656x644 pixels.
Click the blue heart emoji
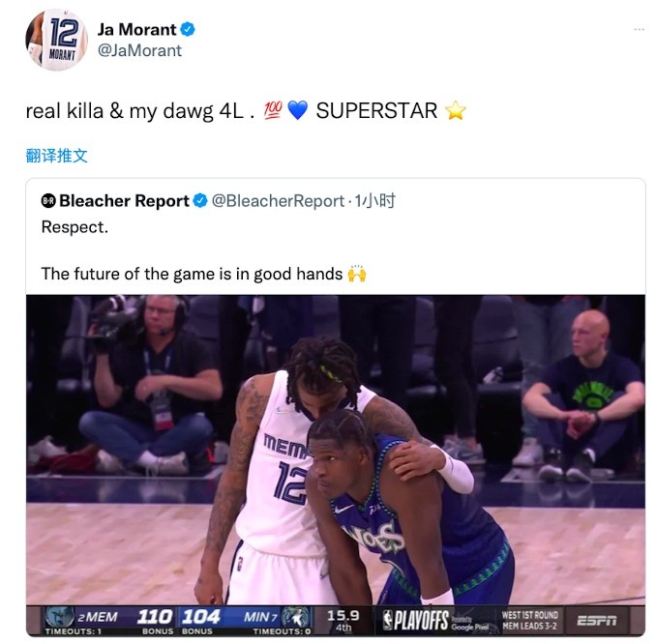[298, 111]
